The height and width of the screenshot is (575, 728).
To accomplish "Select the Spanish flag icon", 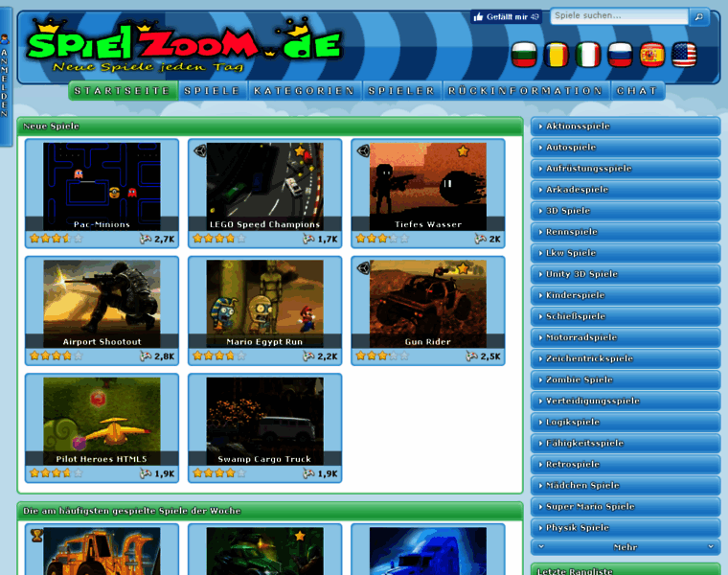I will (x=652, y=55).
